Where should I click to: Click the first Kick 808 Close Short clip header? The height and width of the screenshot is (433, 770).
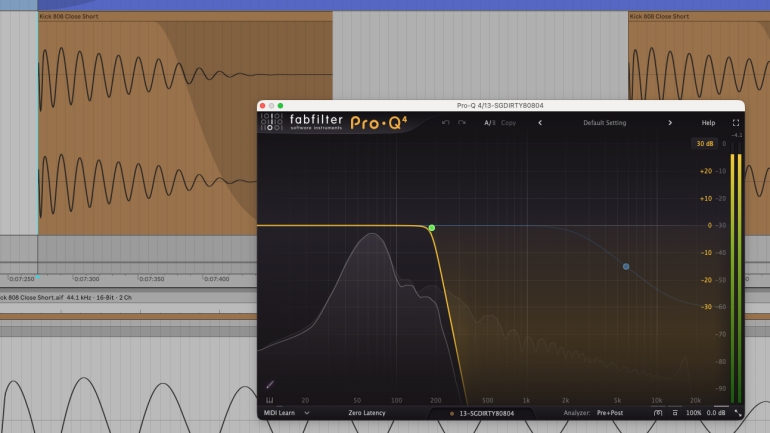[185, 16]
